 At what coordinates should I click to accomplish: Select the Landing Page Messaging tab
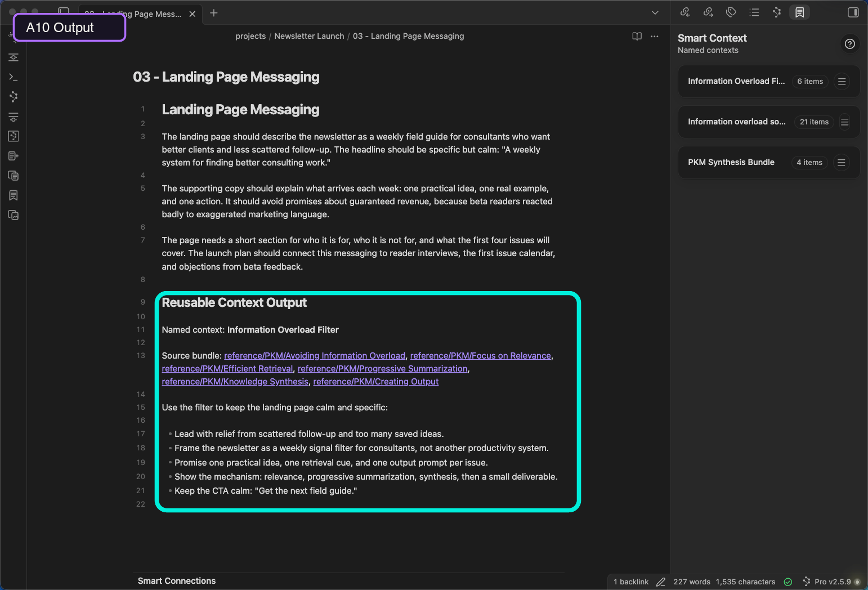tap(141, 14)
